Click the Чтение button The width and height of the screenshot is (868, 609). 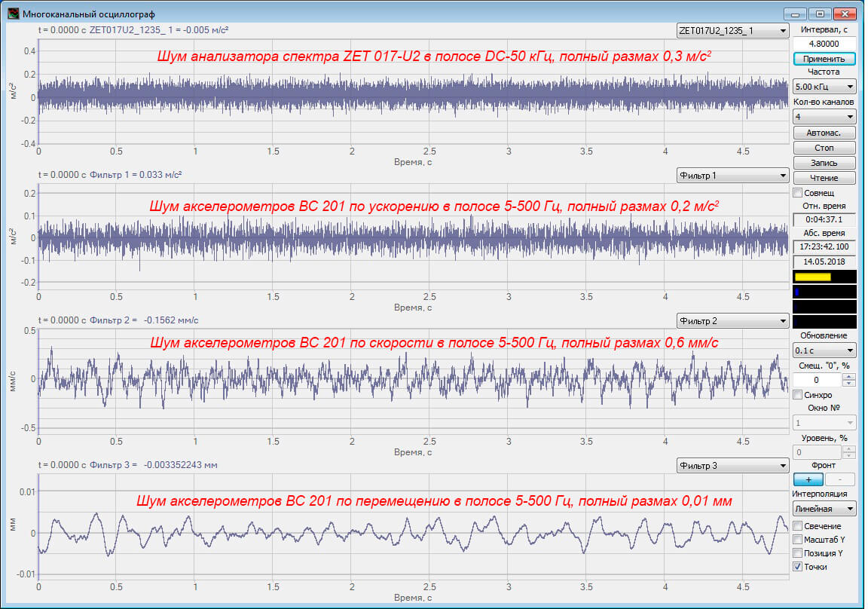pos(824,178)
